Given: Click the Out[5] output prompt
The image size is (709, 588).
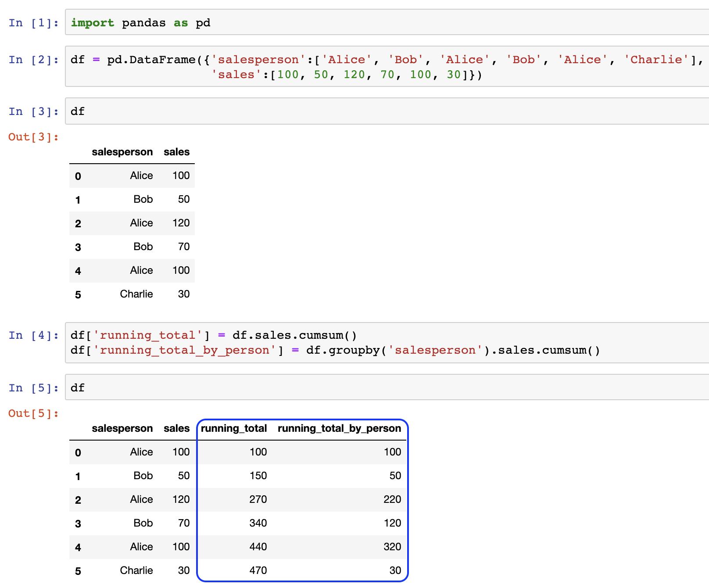Looking at the screenshot, I should 33,413.
